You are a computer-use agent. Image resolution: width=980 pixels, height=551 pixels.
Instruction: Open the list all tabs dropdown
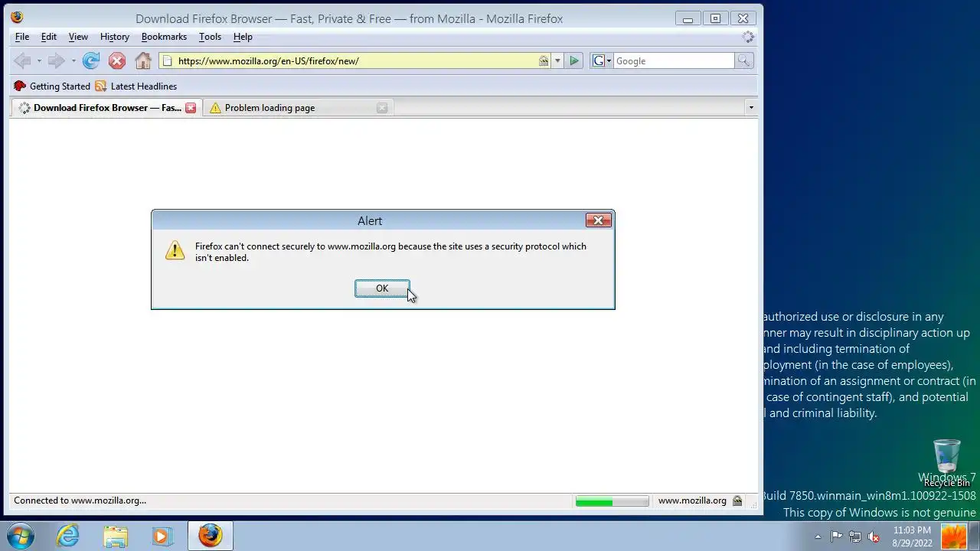click(x=750, y=108)
